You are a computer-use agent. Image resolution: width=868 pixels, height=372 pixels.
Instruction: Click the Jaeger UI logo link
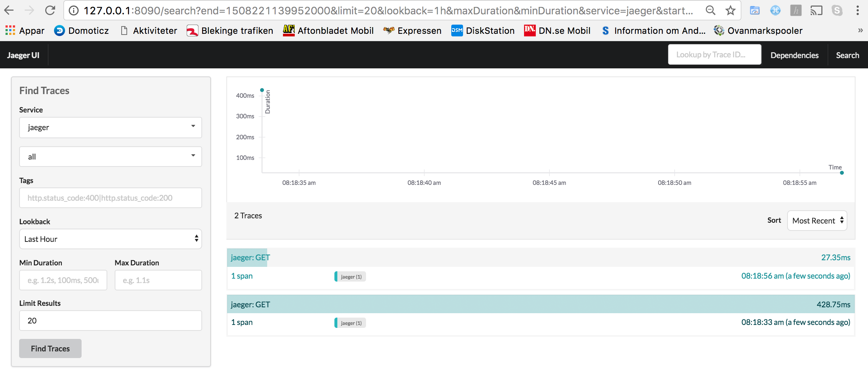pos(23,55)
